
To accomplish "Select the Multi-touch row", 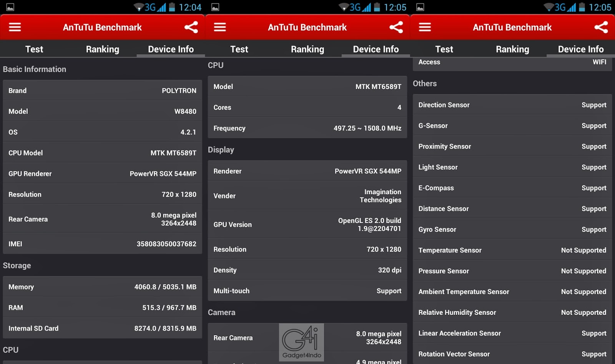I will (x=307, y=291).
